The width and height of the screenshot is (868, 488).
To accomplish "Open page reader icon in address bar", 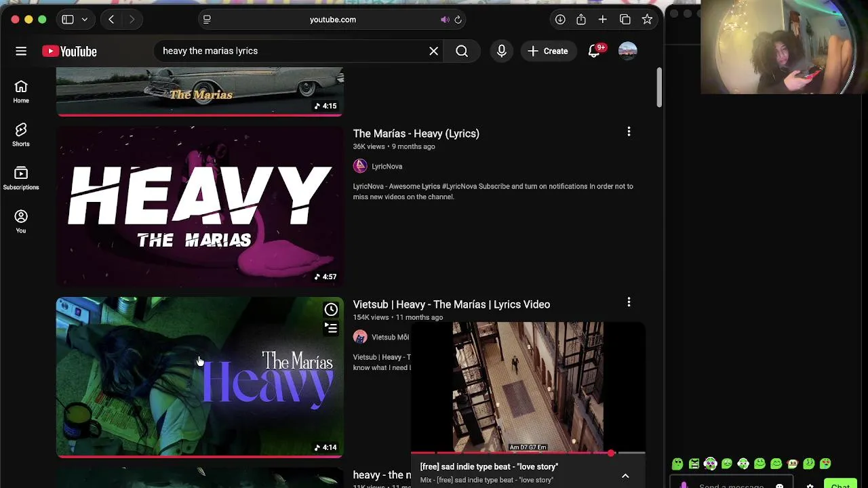I will point(207,20).
